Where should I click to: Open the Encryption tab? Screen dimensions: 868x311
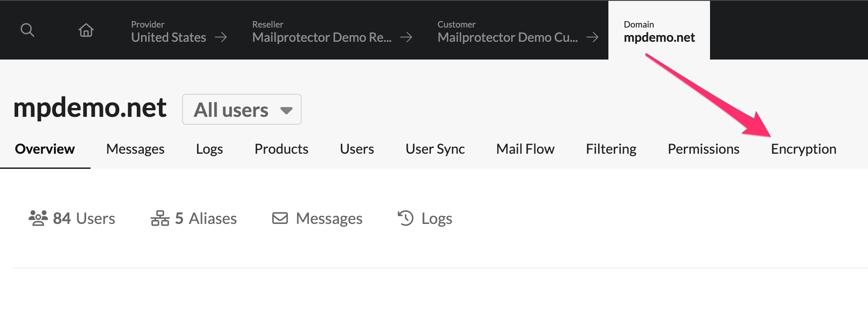coord(803,149)
